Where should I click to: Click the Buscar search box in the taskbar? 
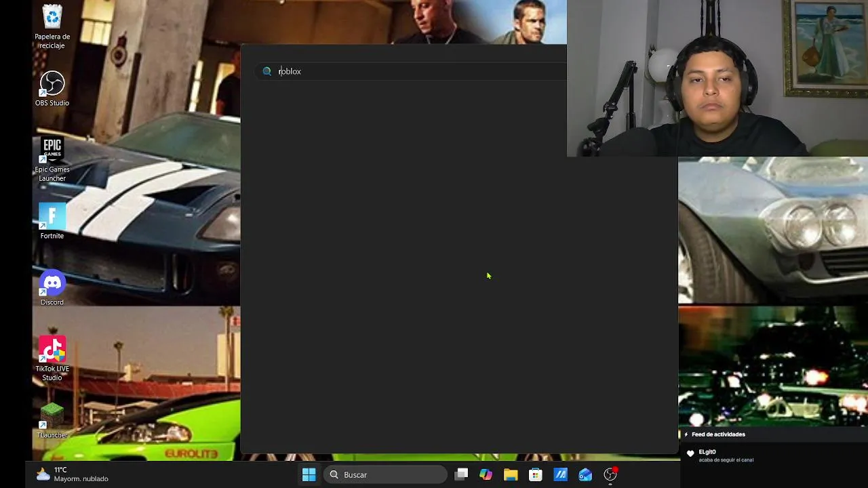click(x=385, y=474)
